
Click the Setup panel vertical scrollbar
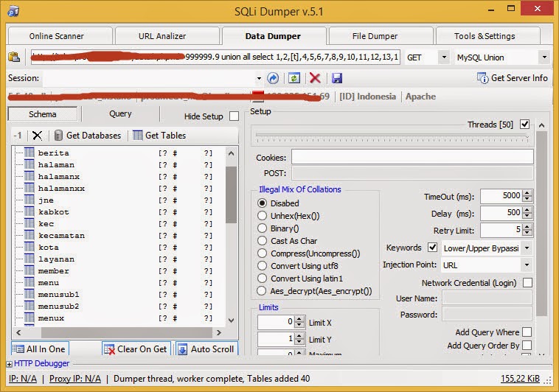(x=541, y=223)
